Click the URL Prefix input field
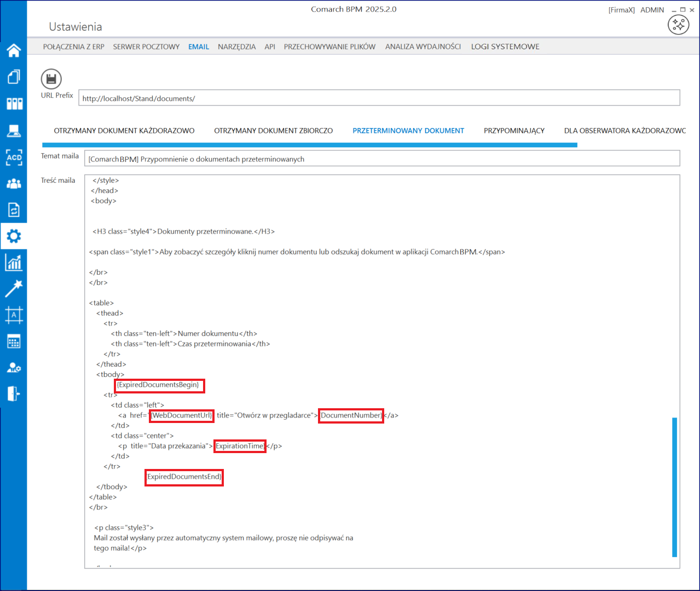This screenshot has height=591, width=700. click(379, 98)
